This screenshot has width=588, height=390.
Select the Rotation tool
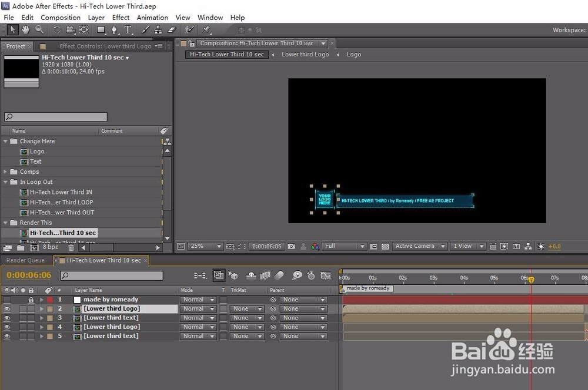tap(56, 29)
